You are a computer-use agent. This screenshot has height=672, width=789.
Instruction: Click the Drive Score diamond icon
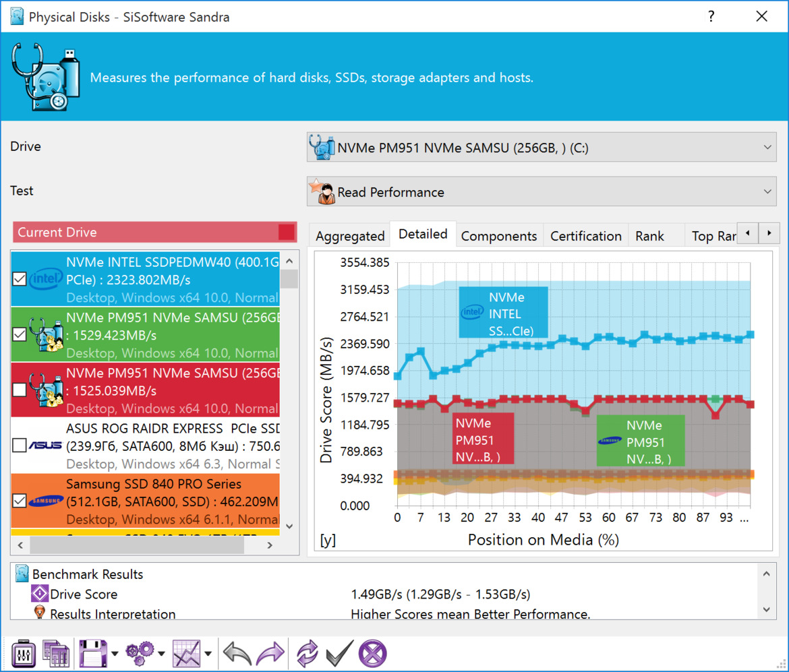click(x=40, y=594)
